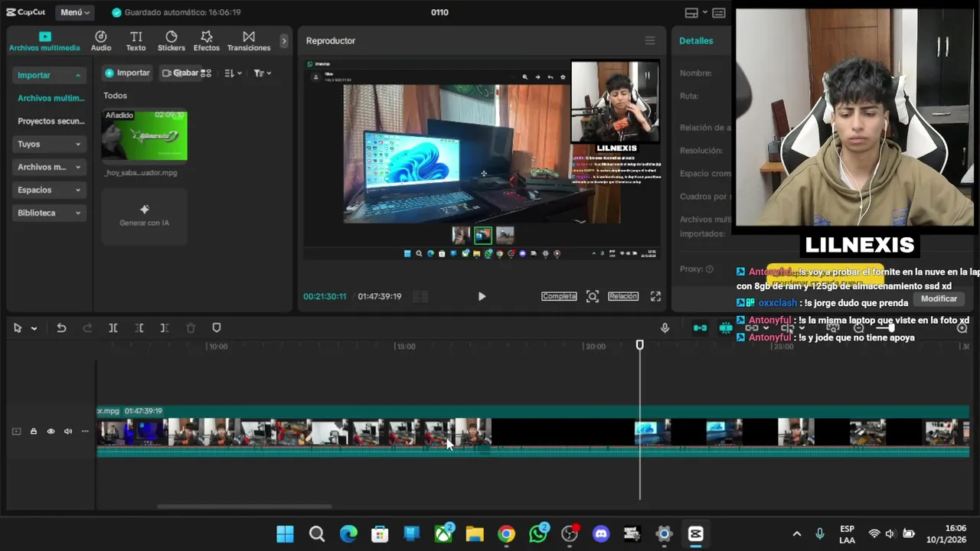
Task: Click the grid icon beside timecode
Action: tap(420, 296)
